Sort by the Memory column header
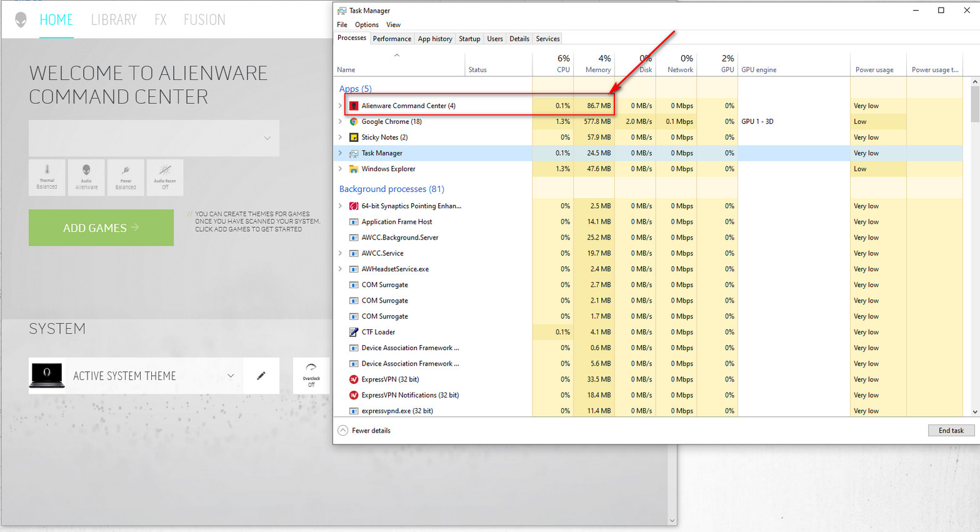The height and width of the screenshot is (532, 980). (594, 64)
